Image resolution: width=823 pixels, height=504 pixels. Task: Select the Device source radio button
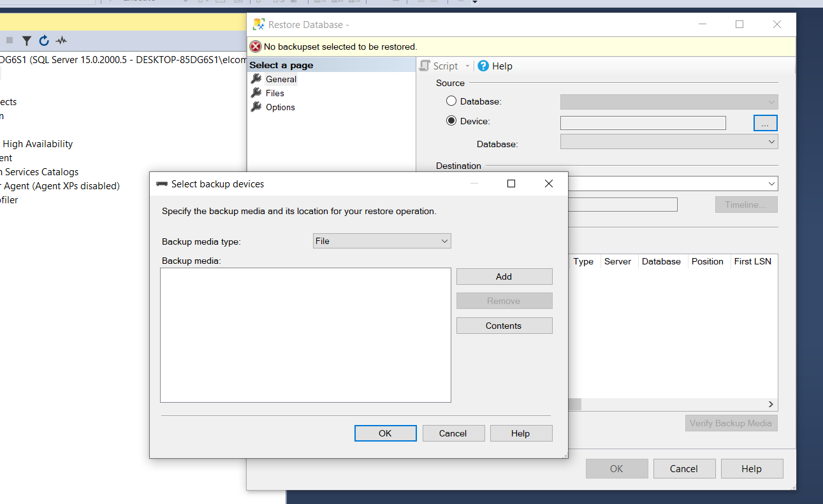click(x=451, y=120)
